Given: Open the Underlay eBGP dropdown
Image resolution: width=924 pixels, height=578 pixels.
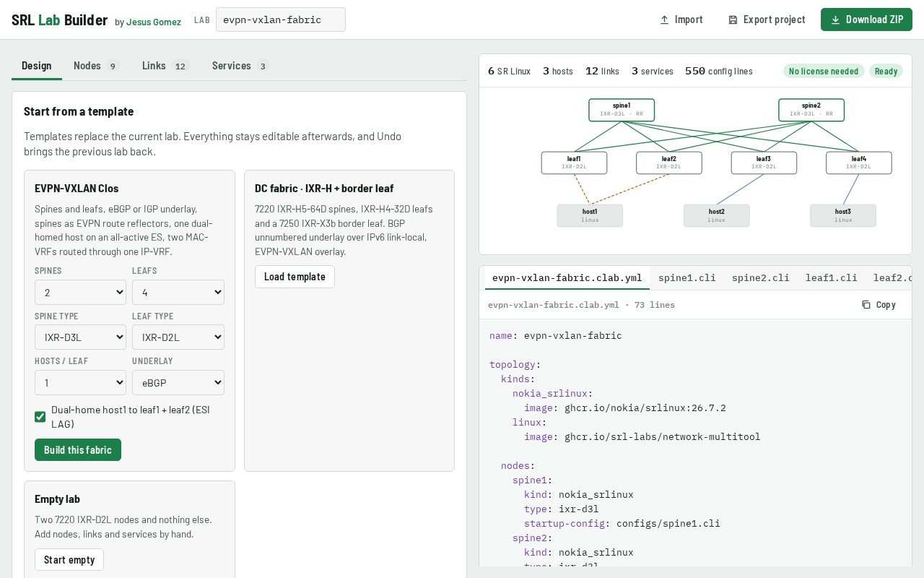Looking at the screenshot, I should pos(178,383).
